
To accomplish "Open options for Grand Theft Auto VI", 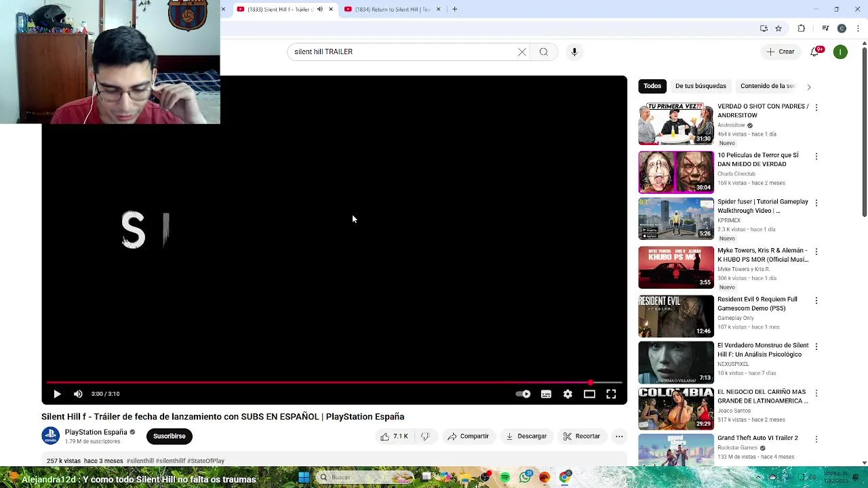I will pos(816,439).
